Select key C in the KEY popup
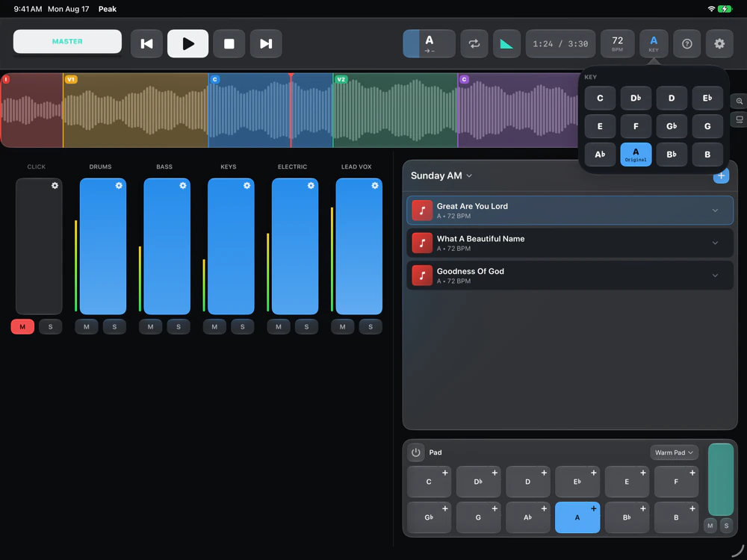The height and width of the screenshot is (560, 747). (600, 98)
